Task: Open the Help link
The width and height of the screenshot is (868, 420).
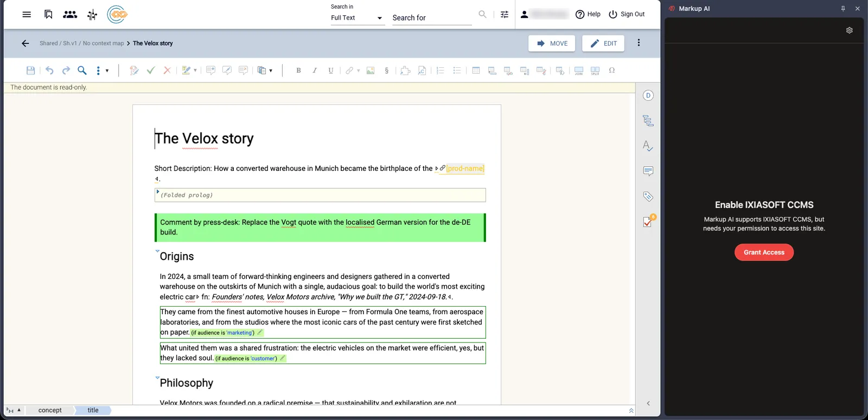Action: (588, 15)
